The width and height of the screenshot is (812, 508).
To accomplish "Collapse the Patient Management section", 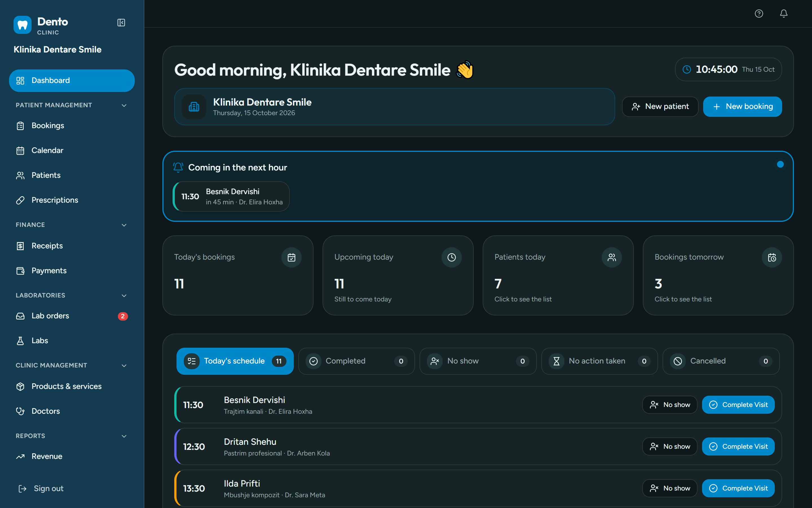I will (x=124, y=105).
